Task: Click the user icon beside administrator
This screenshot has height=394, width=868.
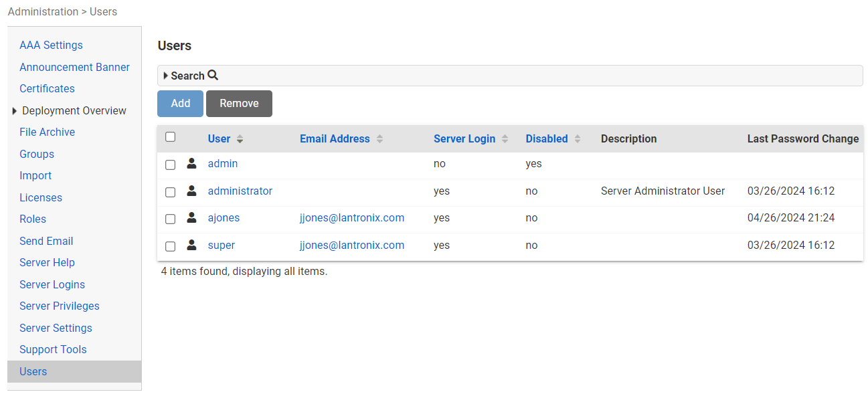Action: pos(191,191)
